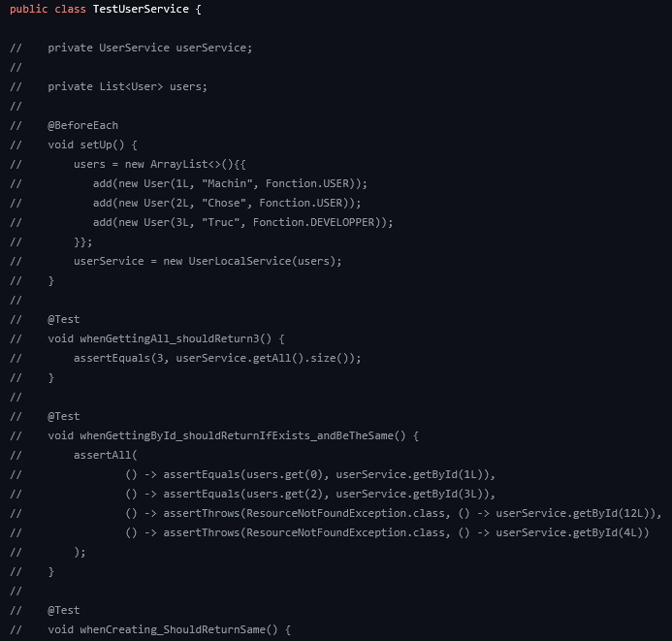Click the new ArrayList<>() initializer line
This screenshot has width=672, height=641.
point(169,164)
